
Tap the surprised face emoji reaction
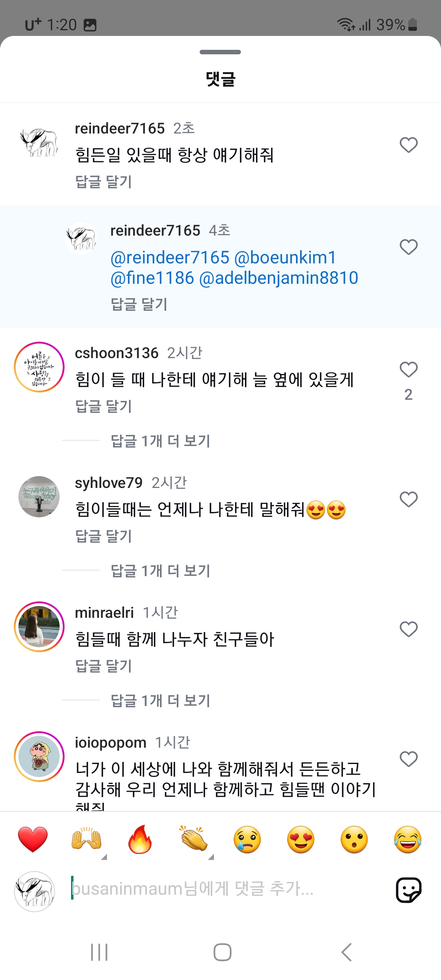(x=354, y=840)
